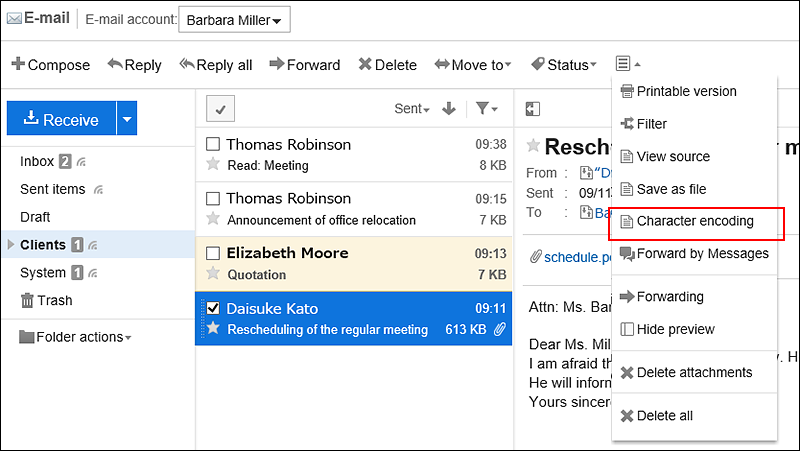Open the Elizabeth Moore Quotation message
800x451 pixels.
coord(354,264)
